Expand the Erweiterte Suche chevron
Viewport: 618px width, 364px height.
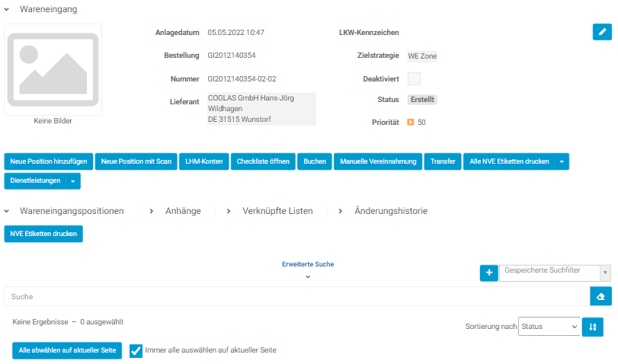pos(308,276)
